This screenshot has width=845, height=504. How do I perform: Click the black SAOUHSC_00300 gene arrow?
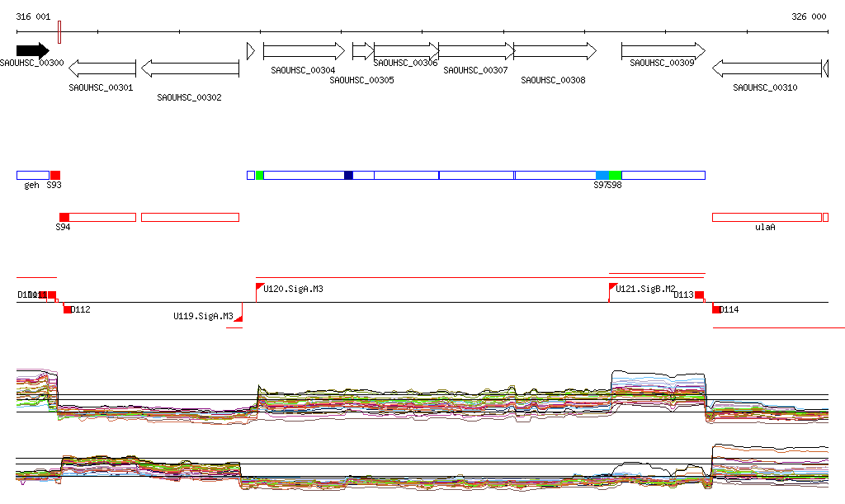pos(33,50)
